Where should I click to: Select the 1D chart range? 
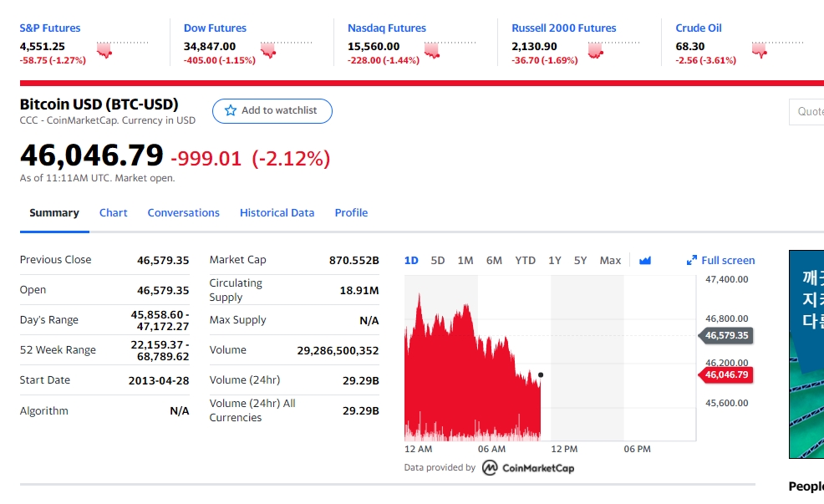(x=411, y=261)
